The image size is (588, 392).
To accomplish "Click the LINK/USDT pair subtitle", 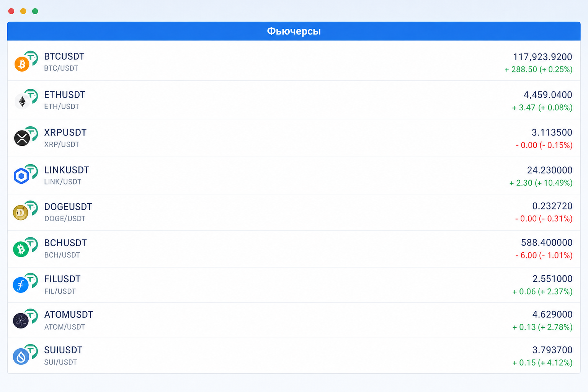I will pos(63,182).
